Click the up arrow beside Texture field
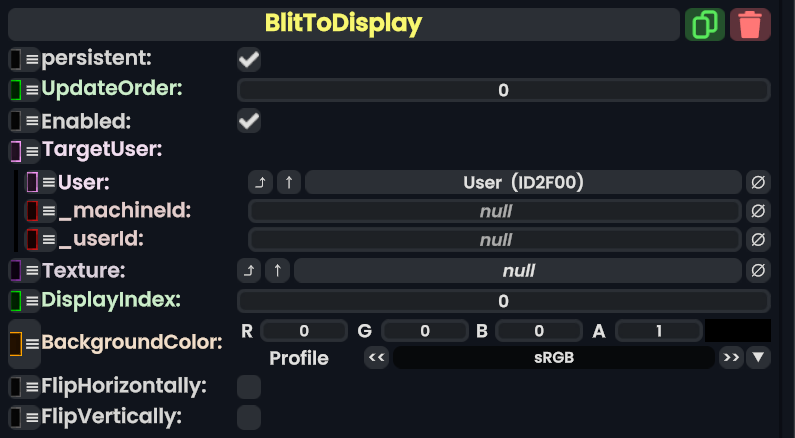The image size is (795, 438). [x=278, y=270]
